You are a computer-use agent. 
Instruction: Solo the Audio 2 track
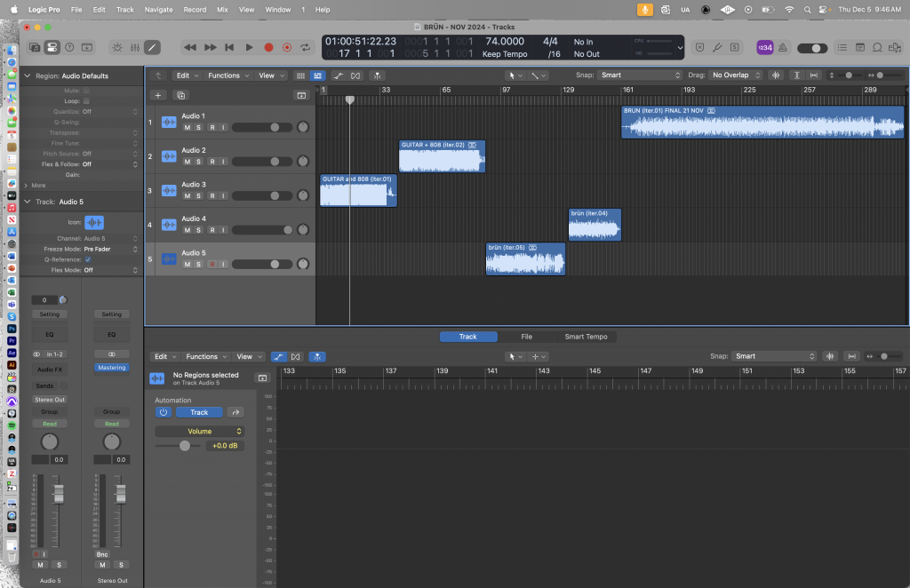tap(198, 162)
